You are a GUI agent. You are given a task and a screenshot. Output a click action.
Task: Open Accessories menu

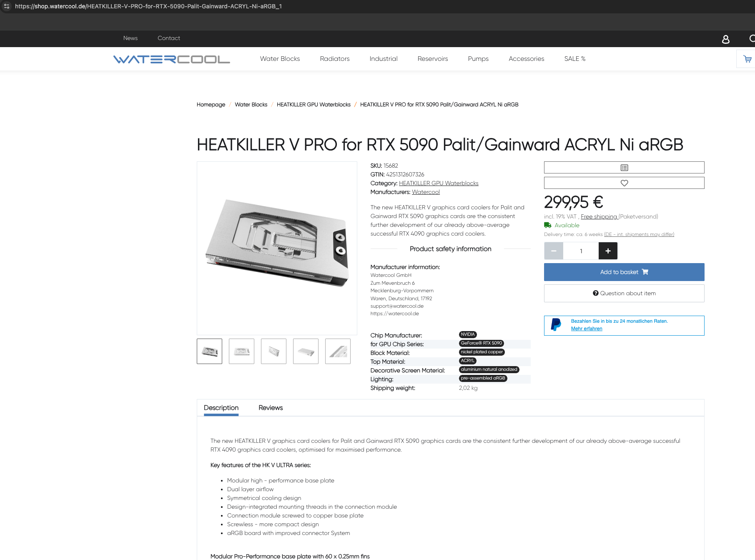pos(527,59)
